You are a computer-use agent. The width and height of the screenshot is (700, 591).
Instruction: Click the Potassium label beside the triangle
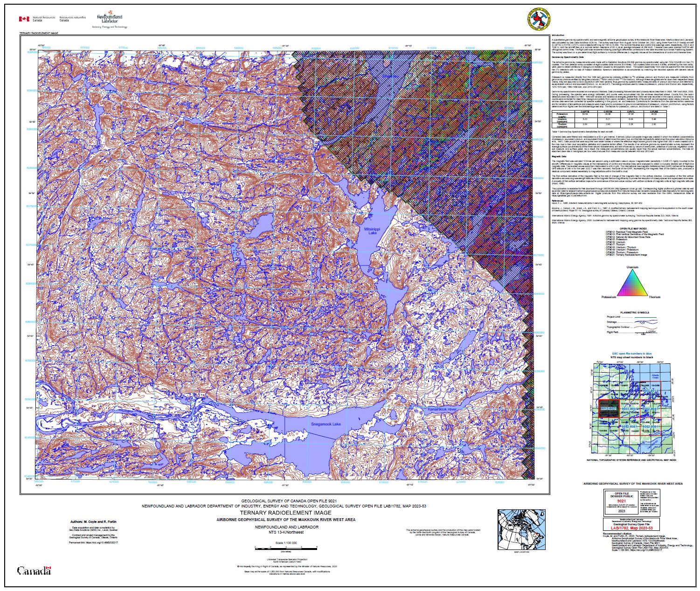pos(609,297)
